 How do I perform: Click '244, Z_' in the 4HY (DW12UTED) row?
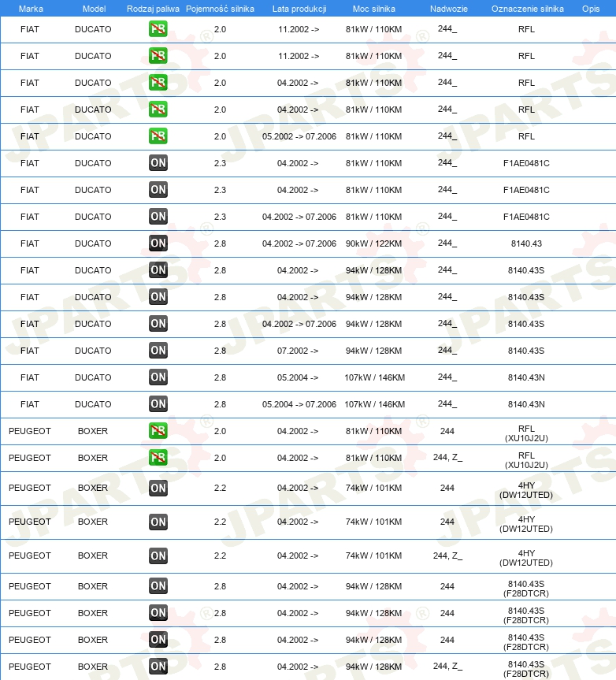(447, 556)
